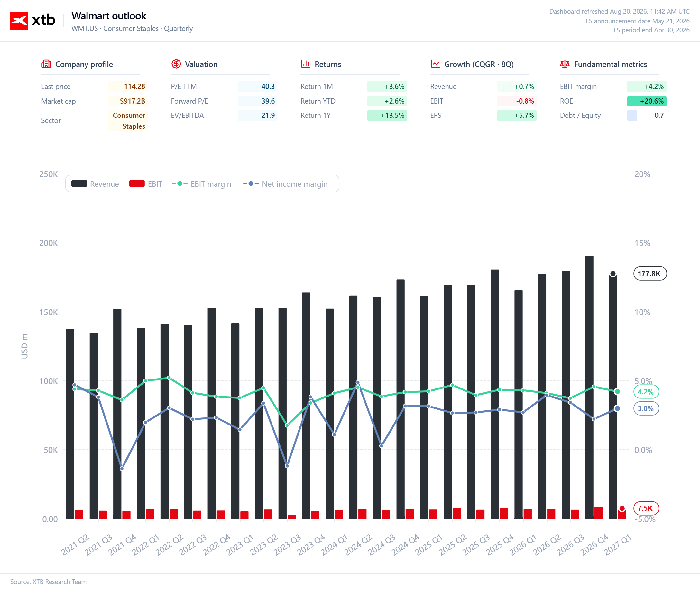
Task: Click the Valuation heading
Action: coord(201,64)
